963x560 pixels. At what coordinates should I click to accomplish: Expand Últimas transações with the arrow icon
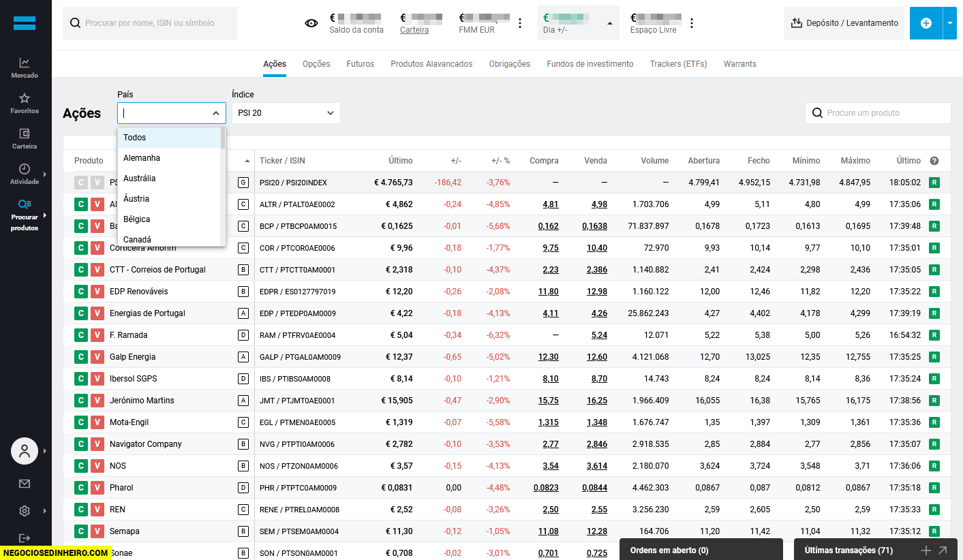943,550
